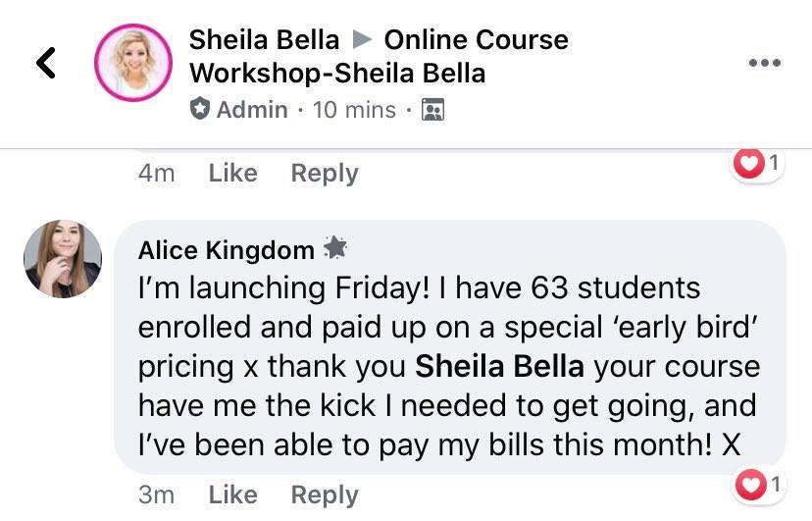Screen dimensions: 812x521
Task: Reply to Alice Kingdom's comment
Action: 325,495
